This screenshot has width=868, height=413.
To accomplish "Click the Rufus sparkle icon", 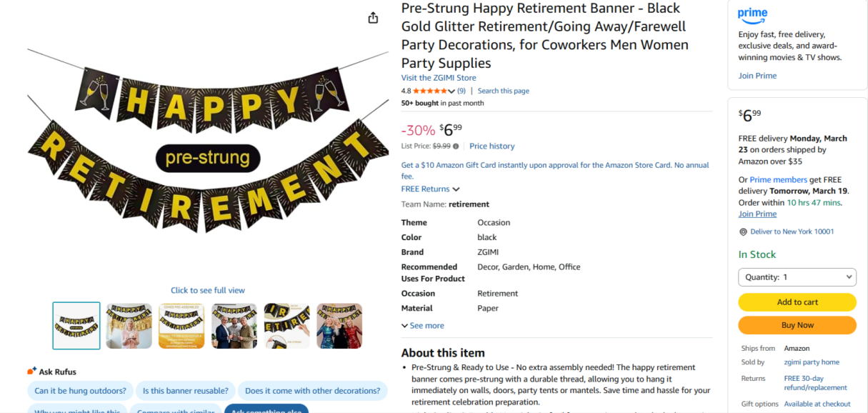I will click(31, 371).
